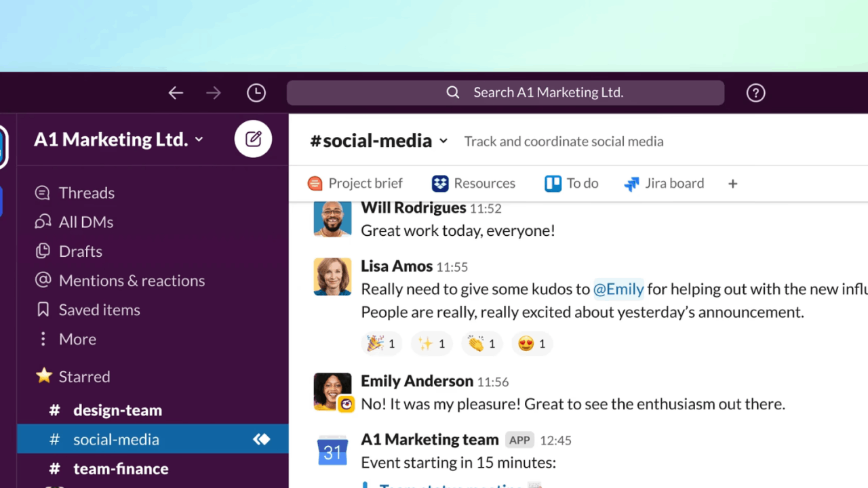Toggle the clapping hands reaction
The width and height of the screenshot is (868, 488).
click(x=481, y=344)
